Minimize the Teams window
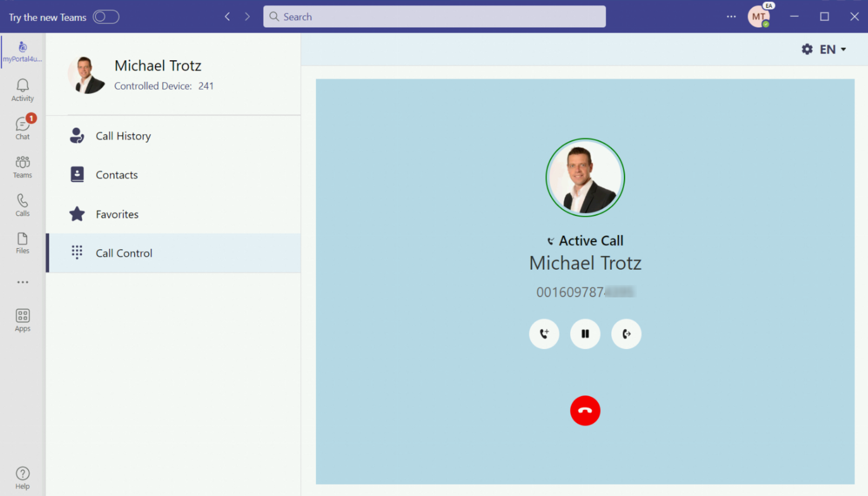 794,17
